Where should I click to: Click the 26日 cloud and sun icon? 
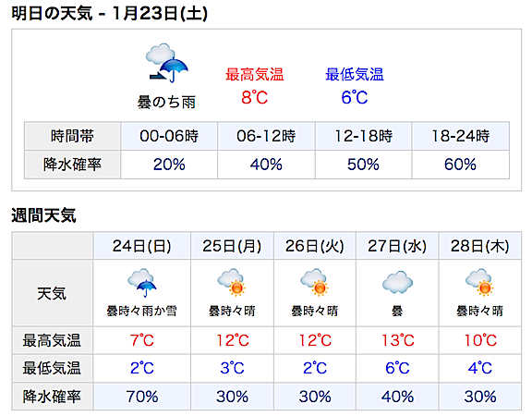(315, 283)
